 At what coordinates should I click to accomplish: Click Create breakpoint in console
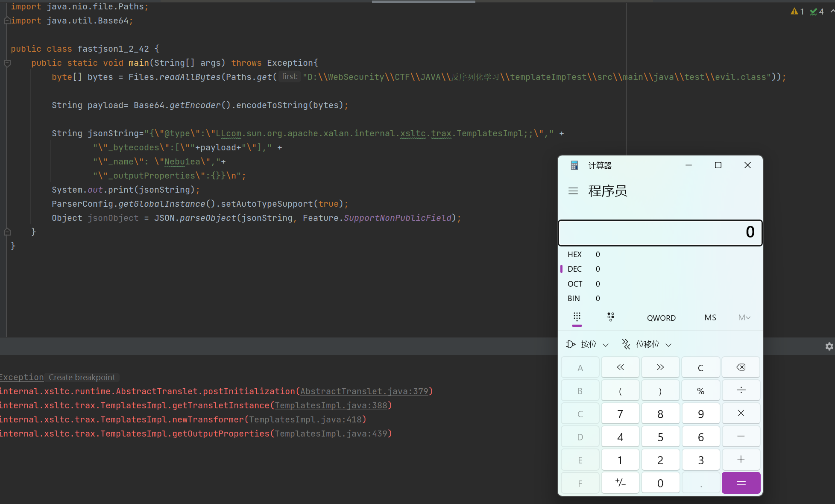point(82,377)
